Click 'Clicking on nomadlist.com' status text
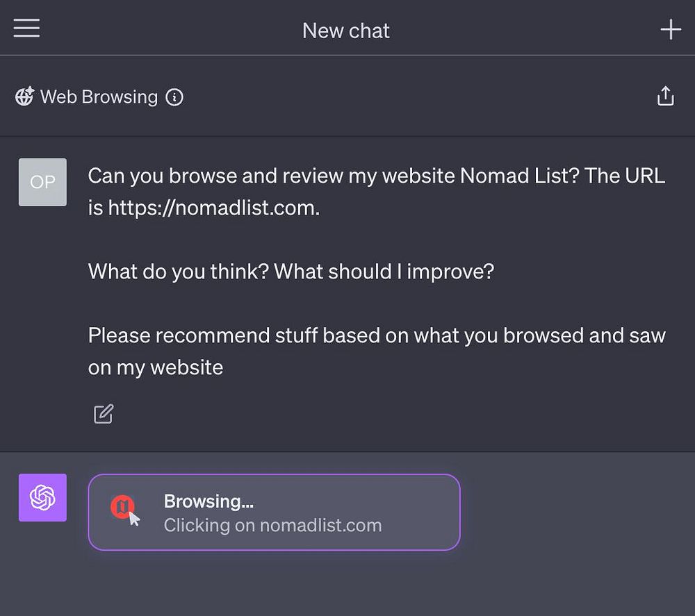Screen dimensions: 695x616 272,525
